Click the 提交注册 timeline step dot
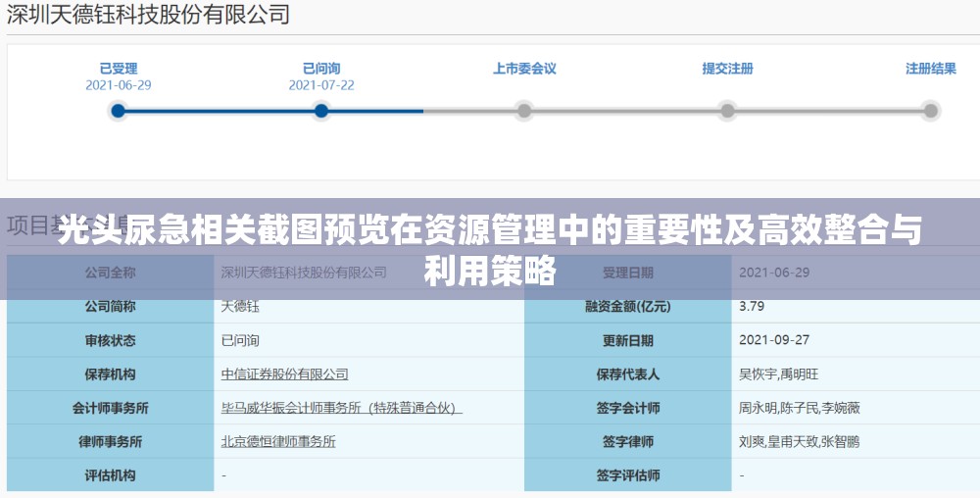The height and width of the screenshot is (498, 980). point(727,111)
